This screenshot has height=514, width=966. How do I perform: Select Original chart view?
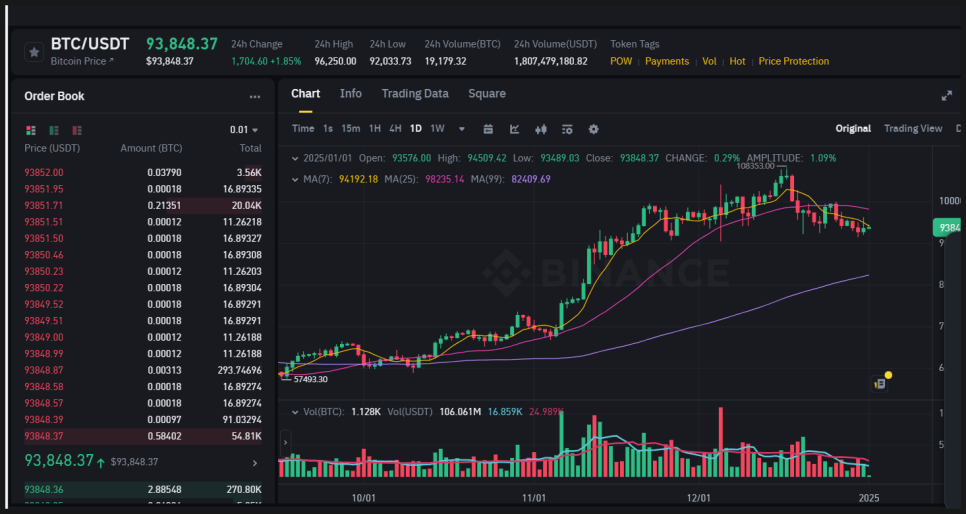[x=853, y=128]
